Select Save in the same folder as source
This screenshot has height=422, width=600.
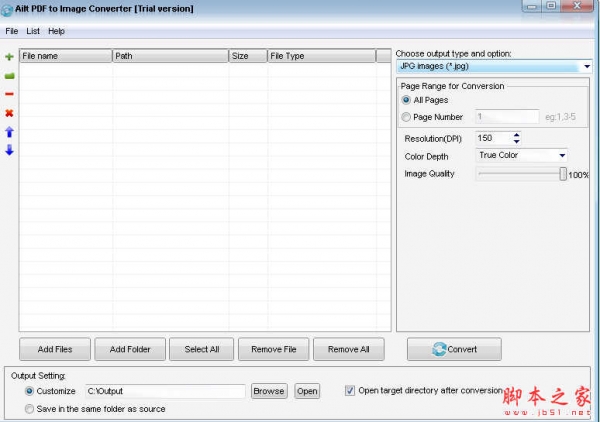[29, 409]
